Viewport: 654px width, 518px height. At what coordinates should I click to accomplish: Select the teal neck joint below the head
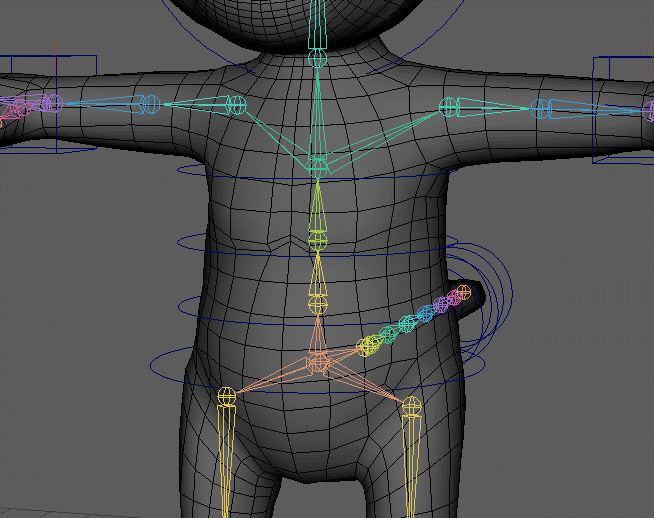point(317,58)
